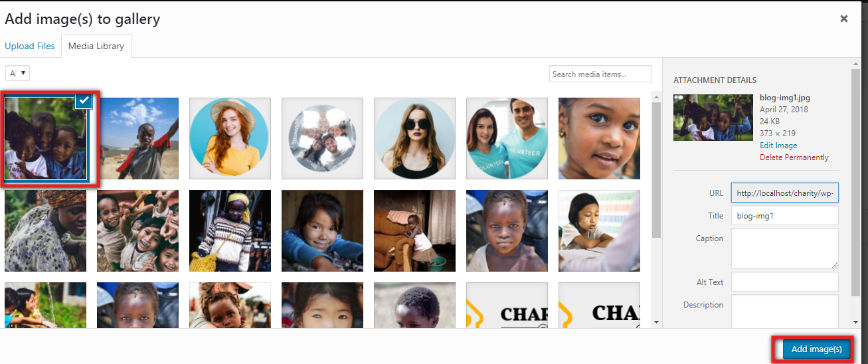The width and height of the screenshot is (868, 364).
Task: Select the woman with sunglasses circular thumbnail
Action: [414, 138]
